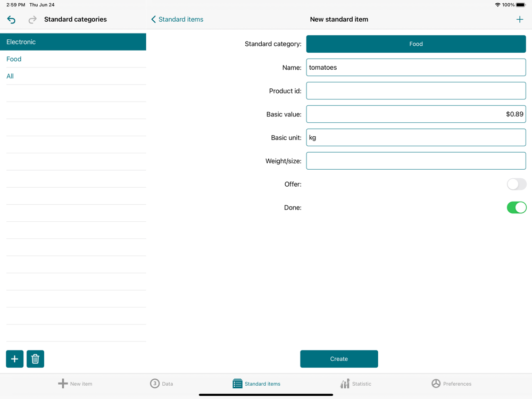This screenshot has width=532, height=399.
Task: Select the Electronic category row
Action: tap(73, 41)
